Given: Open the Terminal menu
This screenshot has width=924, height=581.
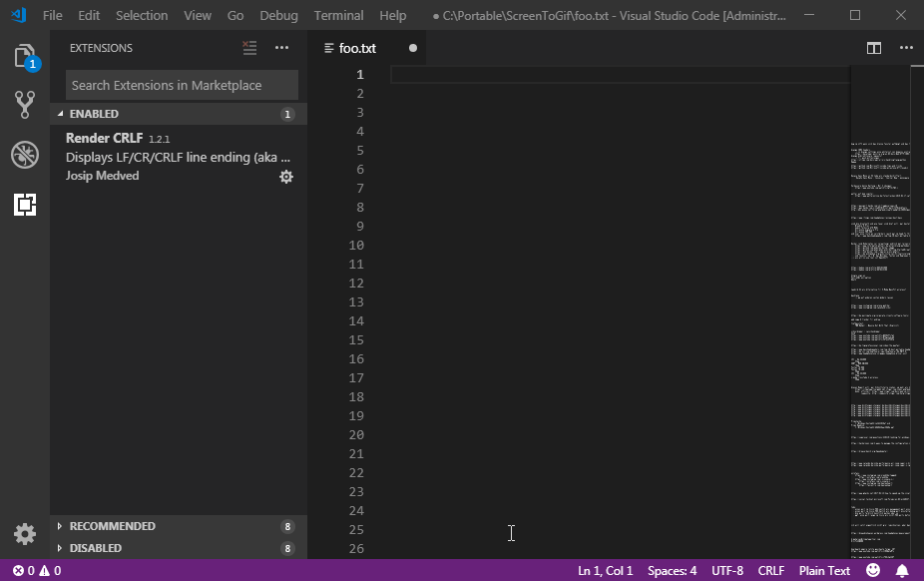Looking at the screenshot, I should [x=338, y=15].
